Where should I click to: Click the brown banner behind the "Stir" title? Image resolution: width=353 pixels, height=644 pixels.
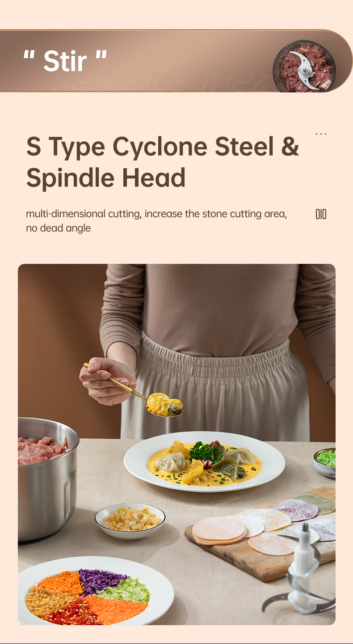coord(176,61)
